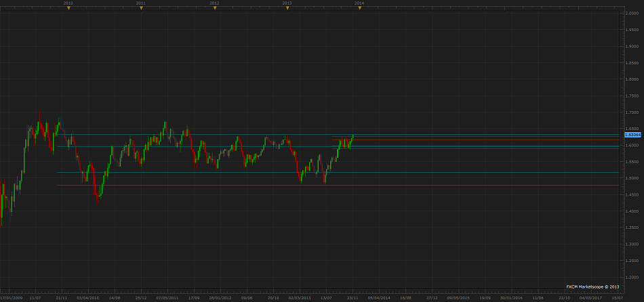Click the 2010 year marker triangle

[x=68, y=8]
